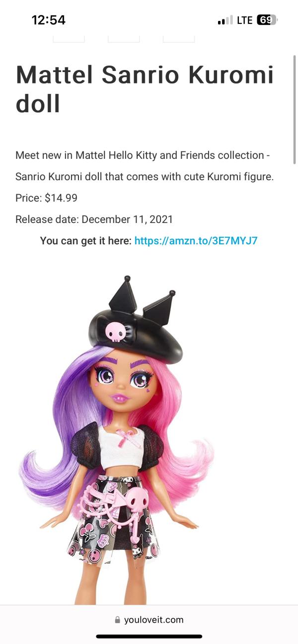Tap the 12:54 clock in status bar
298x644 pixels.
tap(49, 20)
